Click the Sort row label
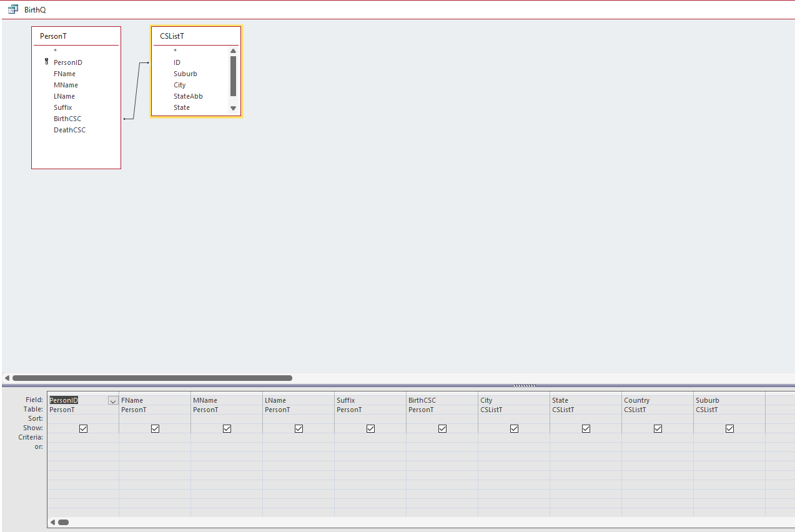795x532 pixels. [x=36, y=418]
